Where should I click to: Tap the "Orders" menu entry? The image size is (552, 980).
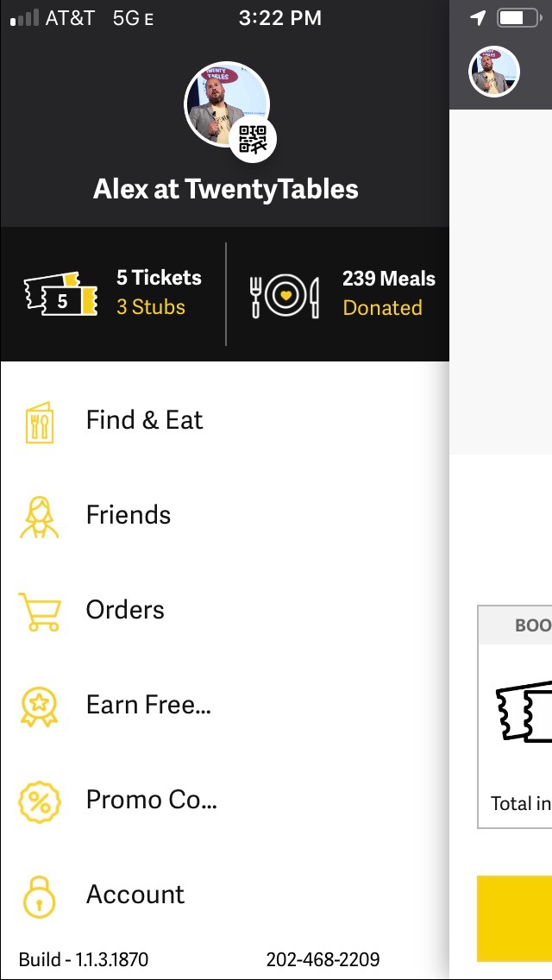[124, 610]
